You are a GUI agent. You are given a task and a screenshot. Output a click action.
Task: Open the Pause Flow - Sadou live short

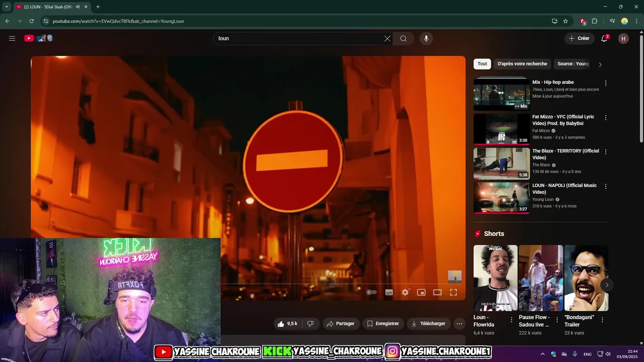541,278
